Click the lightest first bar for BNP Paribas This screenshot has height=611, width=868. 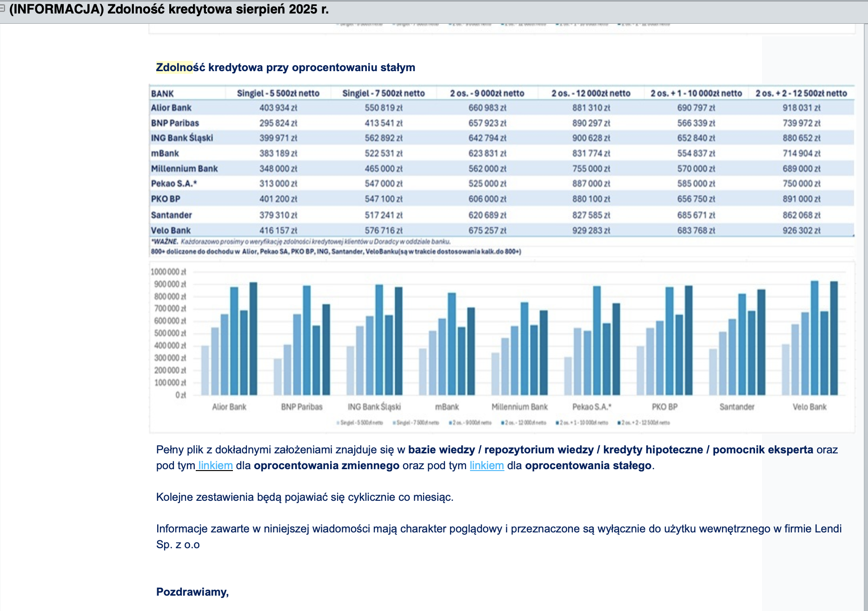click(x=278, y=377)
